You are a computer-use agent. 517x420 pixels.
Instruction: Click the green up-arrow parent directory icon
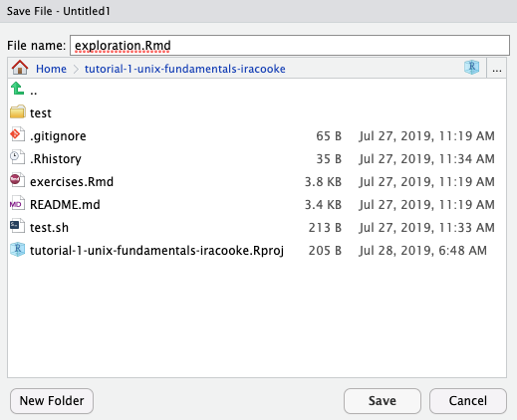(17, 89)
